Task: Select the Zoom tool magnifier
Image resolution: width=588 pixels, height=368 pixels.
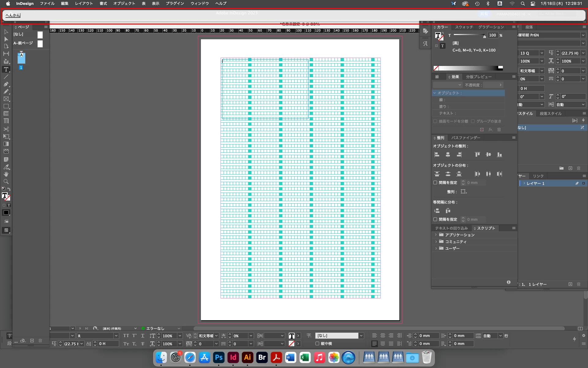Action: point(6,182)
